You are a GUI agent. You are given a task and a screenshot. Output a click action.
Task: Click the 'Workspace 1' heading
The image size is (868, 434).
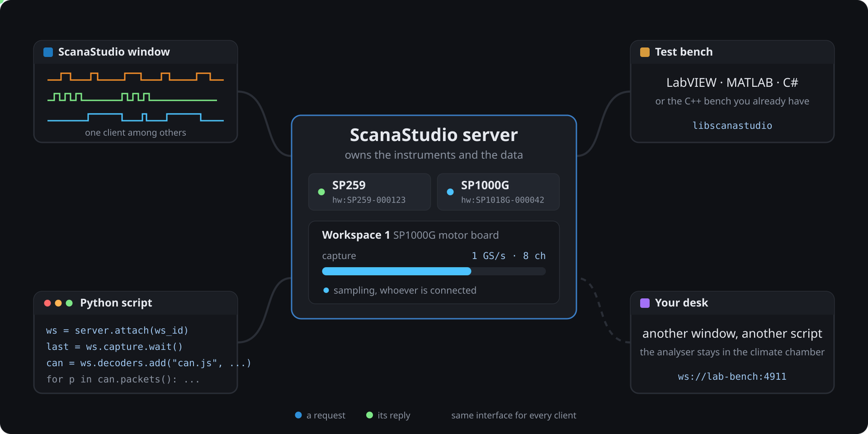[356, 235]
